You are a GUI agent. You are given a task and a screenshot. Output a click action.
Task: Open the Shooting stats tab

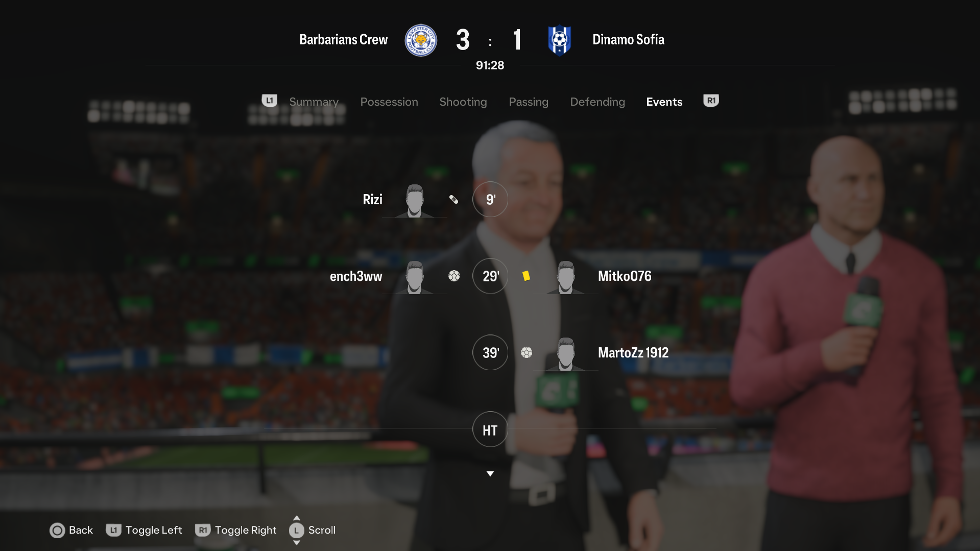(463, 102)
